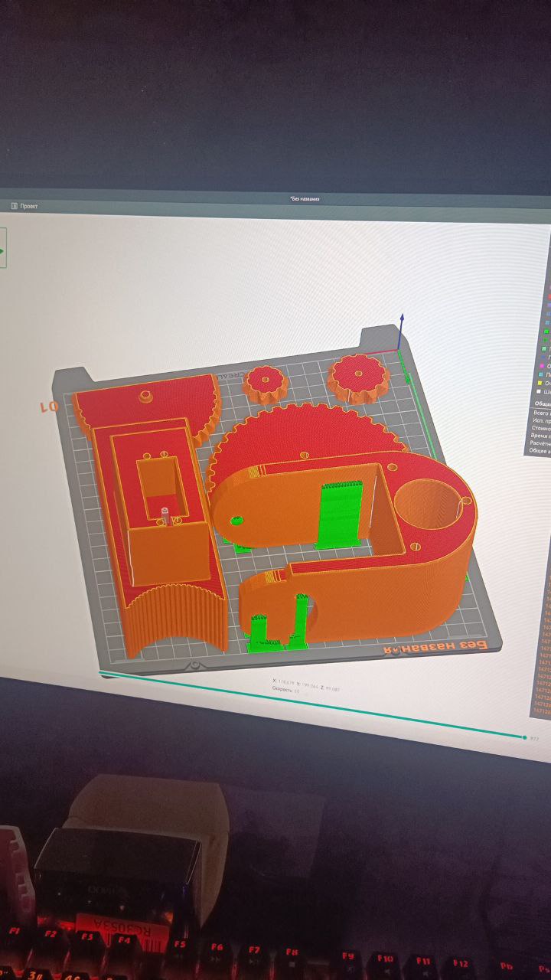Viewport: 551px width, 980px height.
Task: Click the blue Z-axis arrow gizmo
Action: point(401,320)
